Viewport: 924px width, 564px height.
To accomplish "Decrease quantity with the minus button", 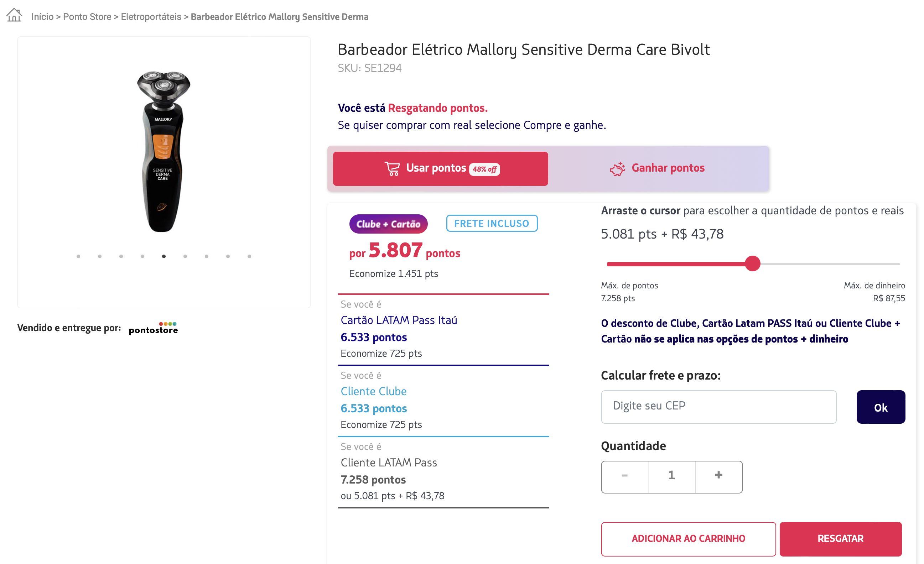I will tap(625, 475).
